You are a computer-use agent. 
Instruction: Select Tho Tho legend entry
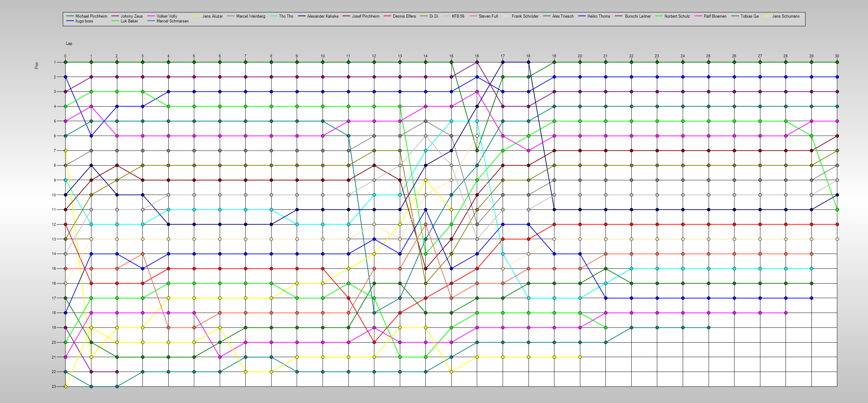[282, 16]
